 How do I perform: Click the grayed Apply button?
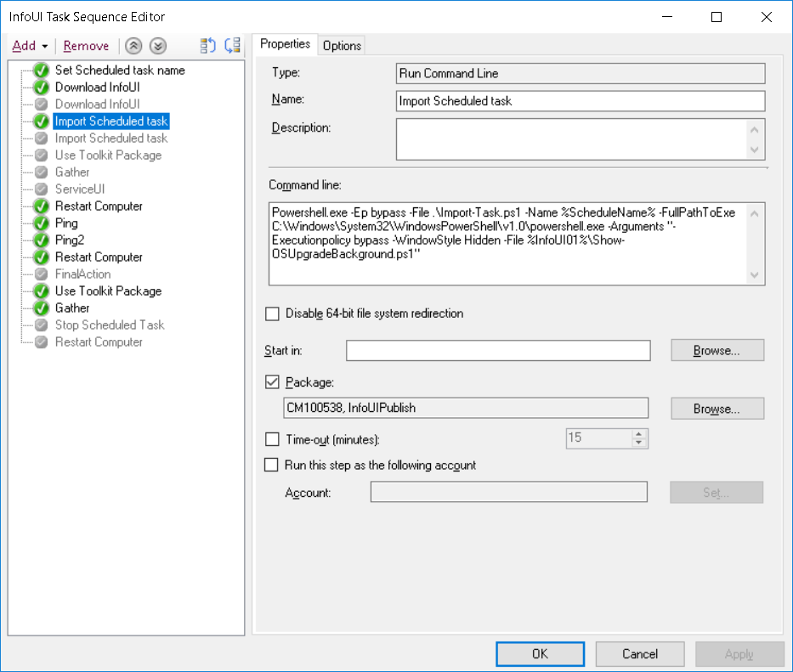739,654
